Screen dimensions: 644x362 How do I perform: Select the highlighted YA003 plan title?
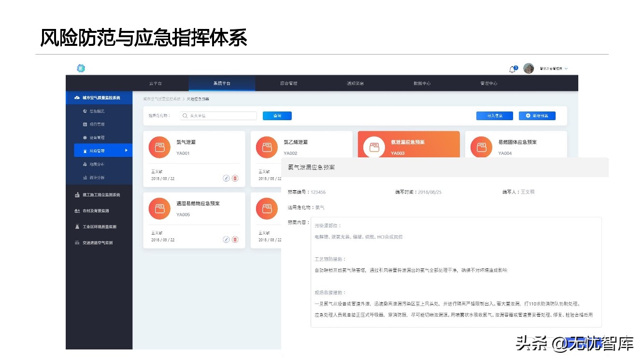point(408,142)
